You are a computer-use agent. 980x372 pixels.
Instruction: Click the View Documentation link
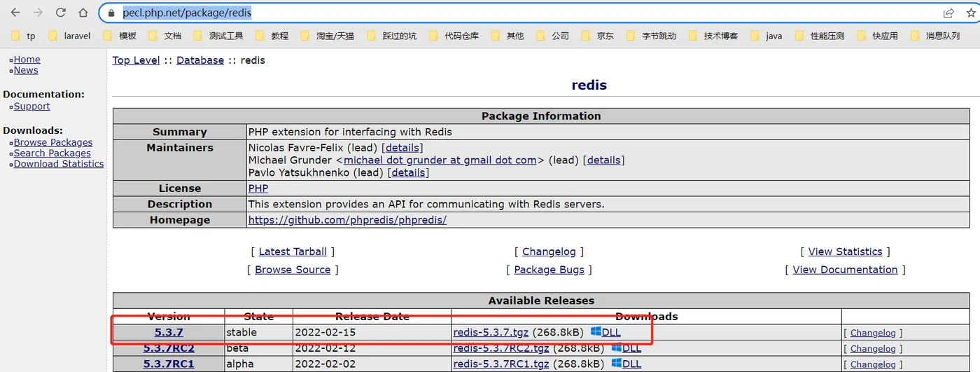[845, 270]
